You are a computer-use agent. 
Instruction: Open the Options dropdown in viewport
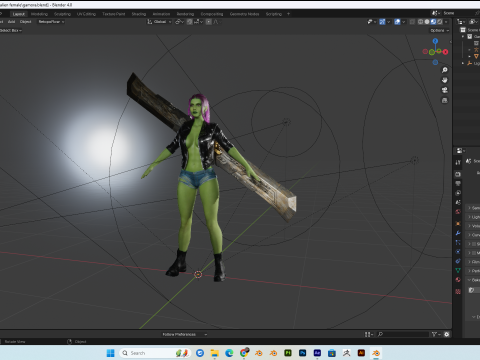pos(439,30)
